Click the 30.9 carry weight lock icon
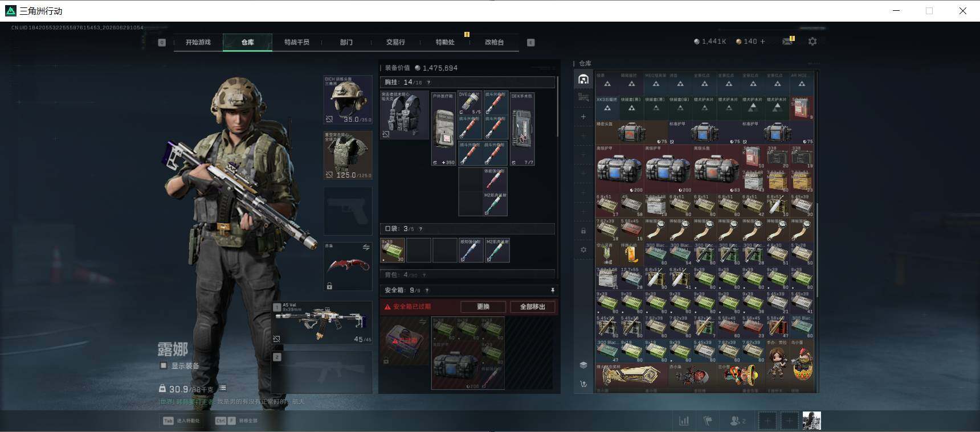Screen dimensions: 980x432 pos(162,389)
